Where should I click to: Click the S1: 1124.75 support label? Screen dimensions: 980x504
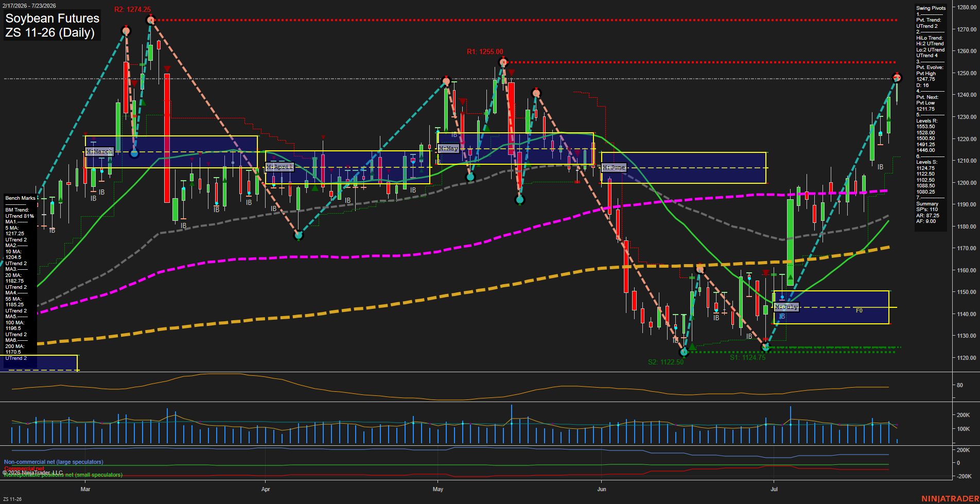click(747, 357)
